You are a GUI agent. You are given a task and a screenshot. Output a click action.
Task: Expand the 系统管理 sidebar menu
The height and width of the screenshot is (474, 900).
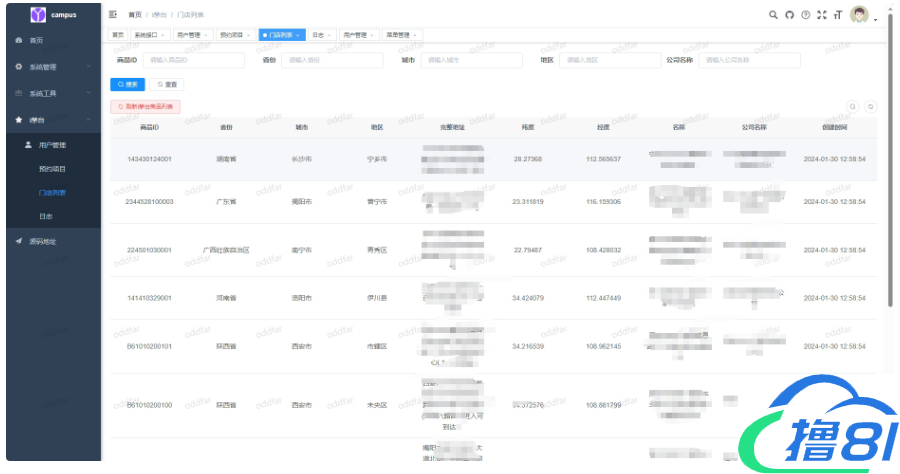coord(50,67)
